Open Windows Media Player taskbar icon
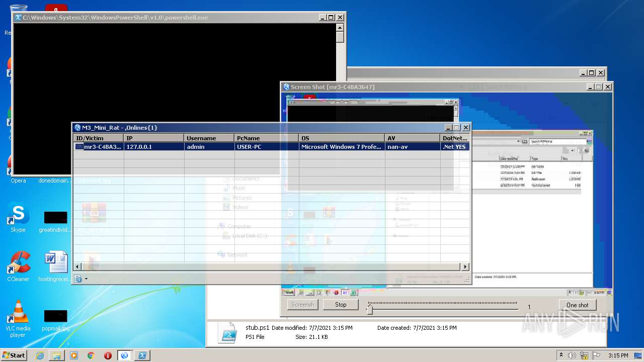 [x=74, y=355]
